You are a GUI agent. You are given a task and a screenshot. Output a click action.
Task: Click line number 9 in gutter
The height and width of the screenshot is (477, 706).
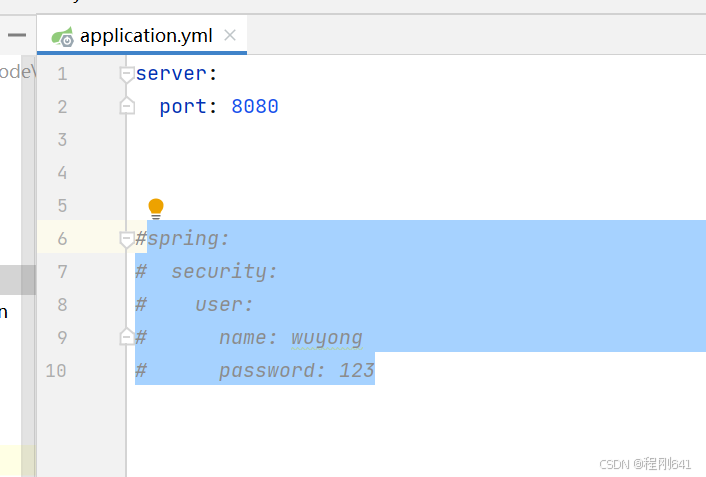tap(62, 338)
